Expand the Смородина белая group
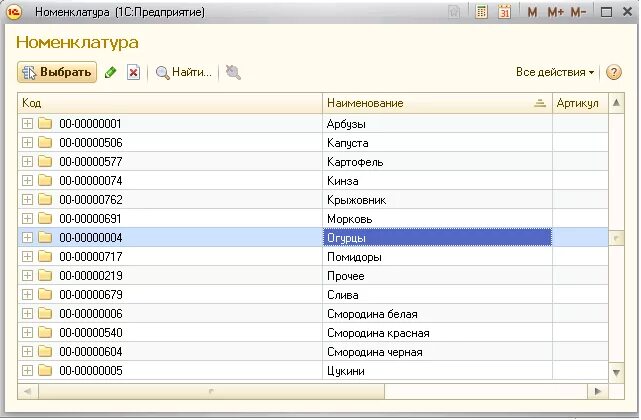The height and width of the screenshot is (420, 641). (27, 313)
